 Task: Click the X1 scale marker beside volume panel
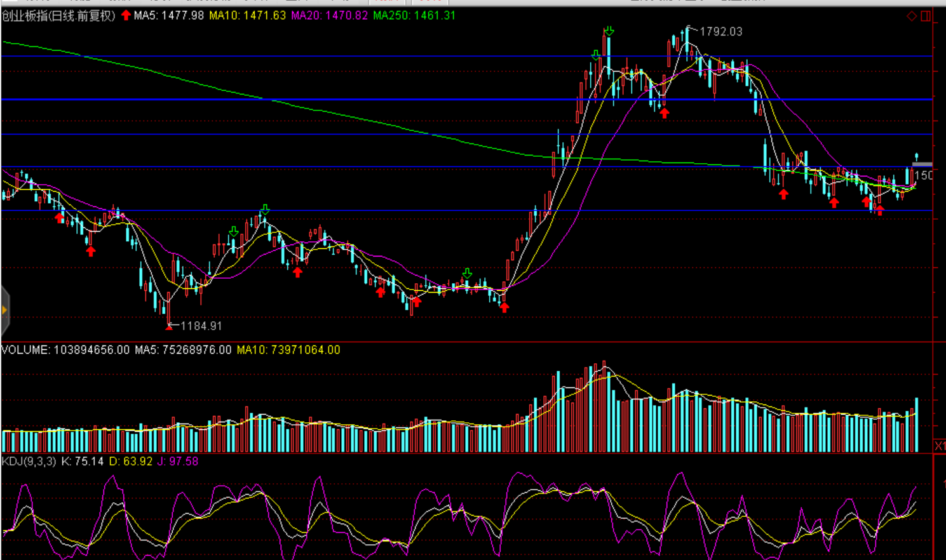939,446
